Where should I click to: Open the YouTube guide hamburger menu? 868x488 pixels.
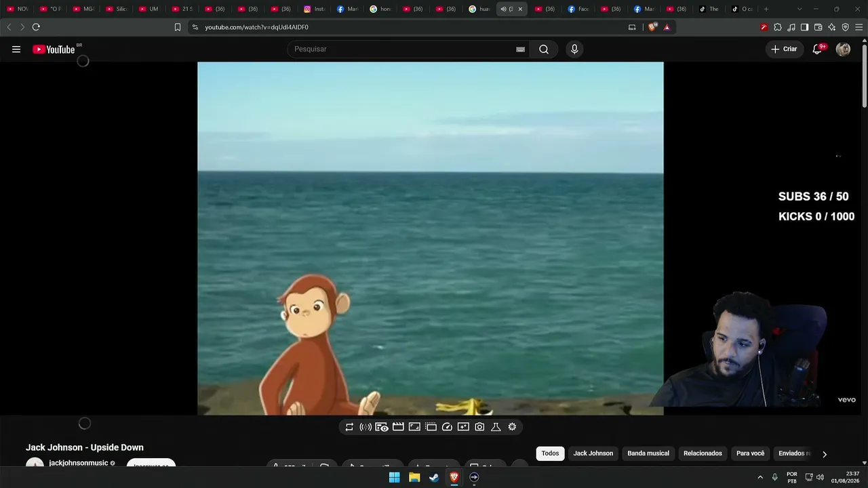tap(16, 49)
